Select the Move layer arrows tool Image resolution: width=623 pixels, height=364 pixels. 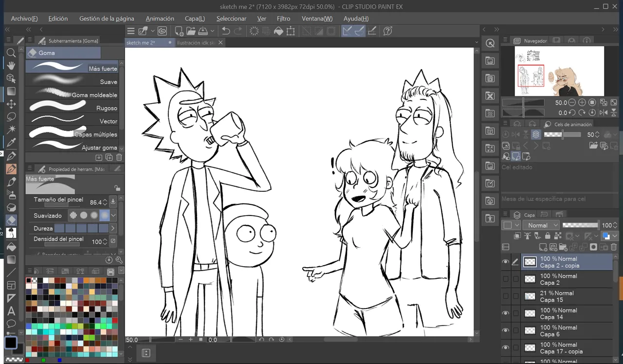(11, 104)
